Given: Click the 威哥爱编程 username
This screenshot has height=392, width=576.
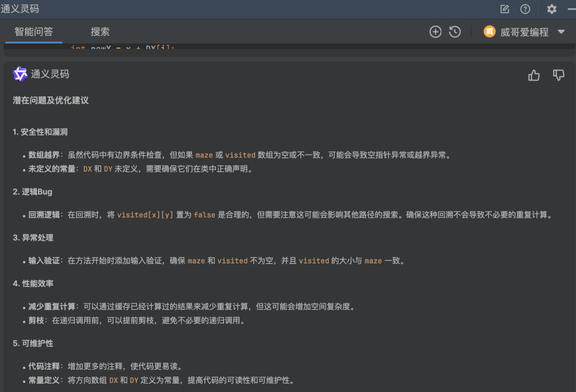Looking at the screenshot, I should [524, 33].
